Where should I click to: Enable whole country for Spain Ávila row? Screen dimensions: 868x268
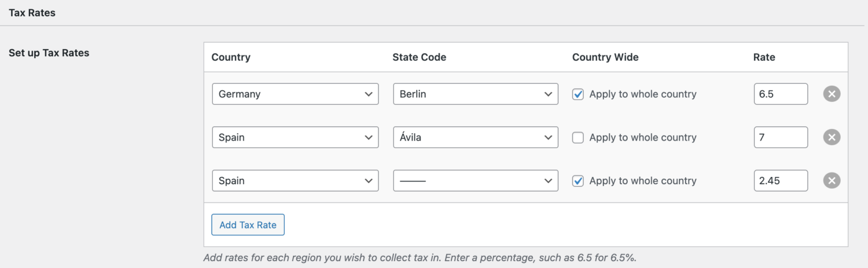pos(578,138)
